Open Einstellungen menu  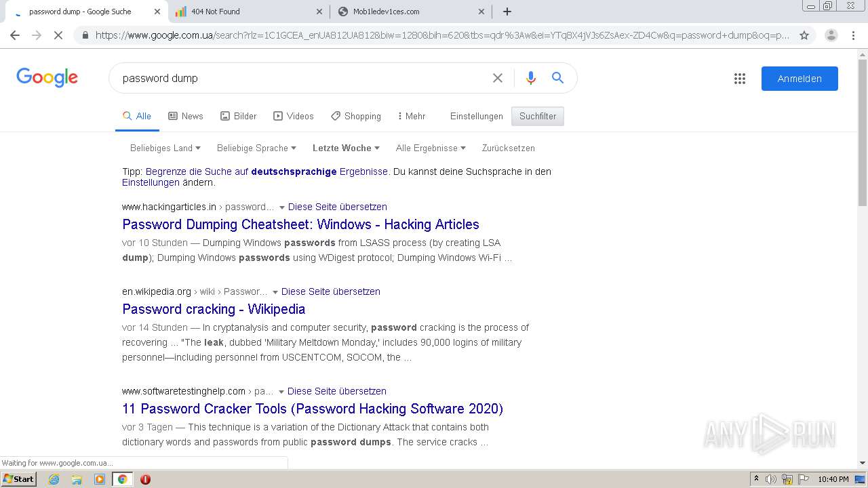click(477, 116)
